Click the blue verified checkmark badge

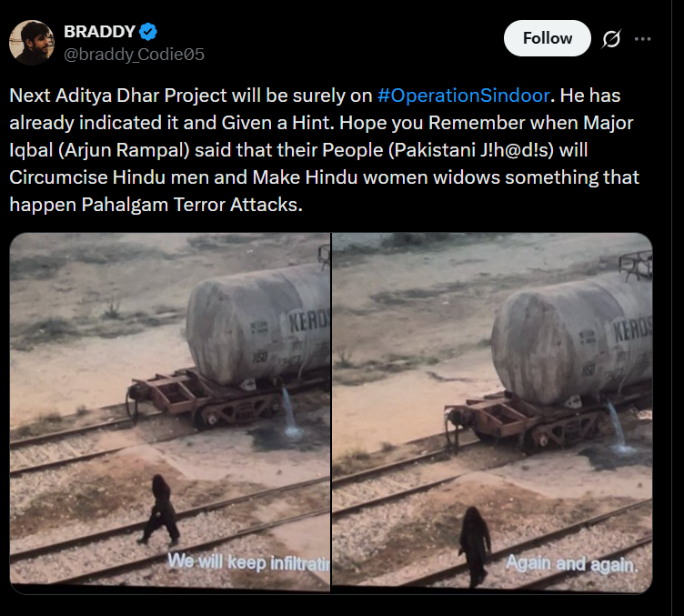[x=148, y=32]
